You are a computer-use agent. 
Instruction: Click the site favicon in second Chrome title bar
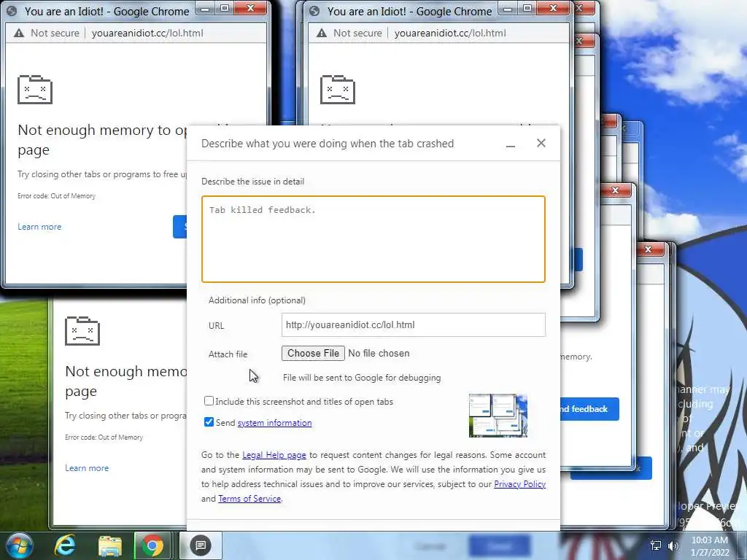coord(314,11)
